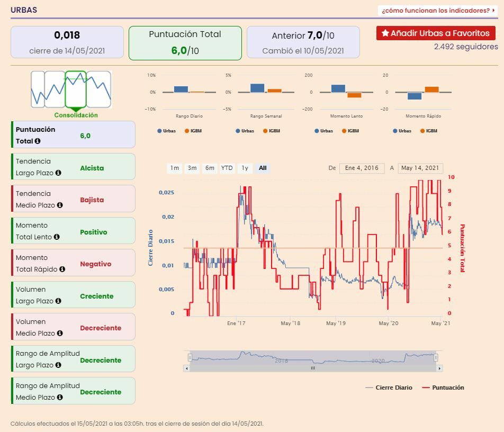
Task: Click the Creciente value
Action: pos(97,296)
